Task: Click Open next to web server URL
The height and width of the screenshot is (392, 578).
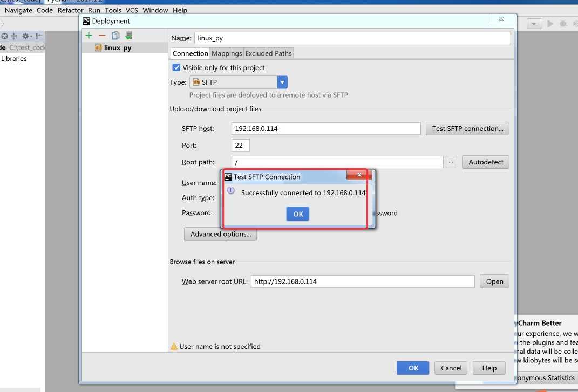Action: click(494, 281)
